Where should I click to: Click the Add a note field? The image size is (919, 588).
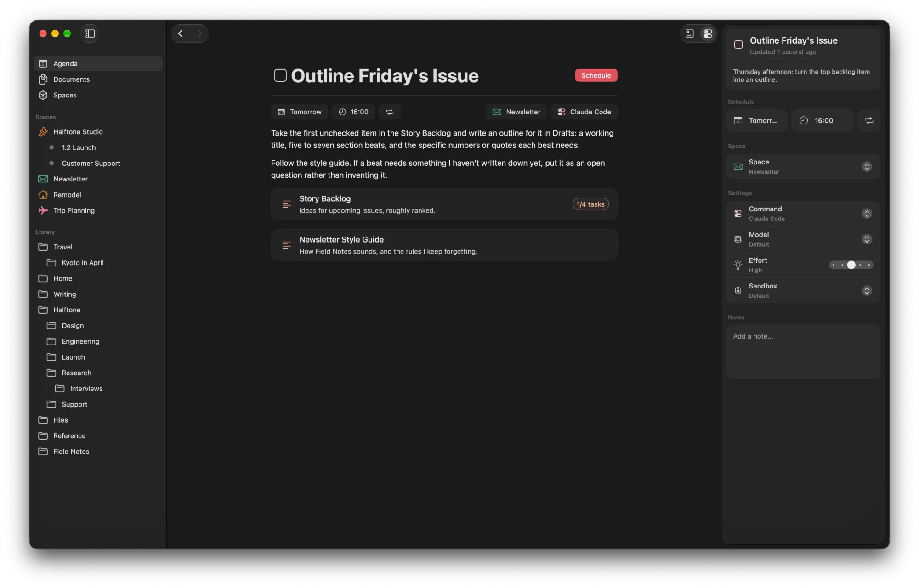[803, 351]
